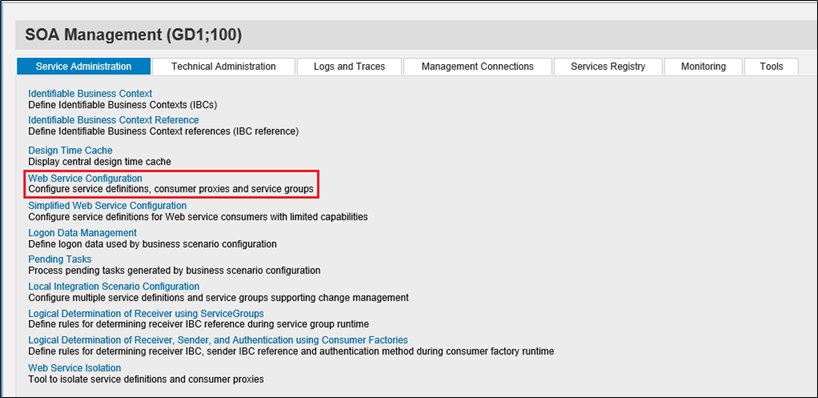Switch to the Monitoring tab
The width and height of the screenshot is (818, 398).
pos(703,66)
